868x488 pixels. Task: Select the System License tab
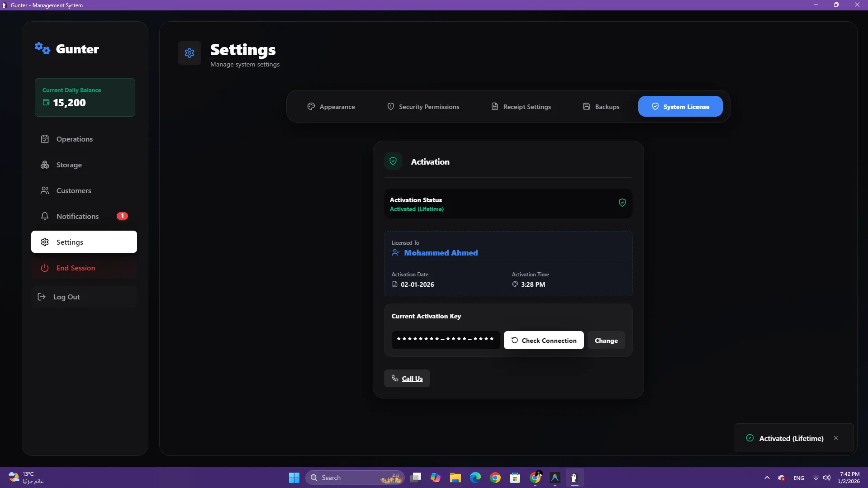(x=680, y=107)
